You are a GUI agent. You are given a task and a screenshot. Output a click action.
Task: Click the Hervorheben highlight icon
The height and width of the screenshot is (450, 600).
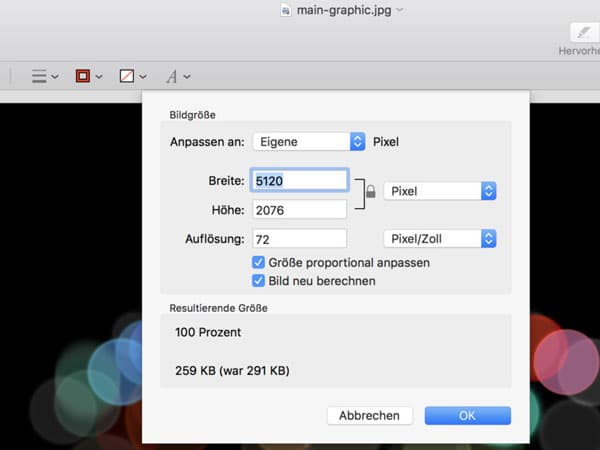click(x=583, y=33)
